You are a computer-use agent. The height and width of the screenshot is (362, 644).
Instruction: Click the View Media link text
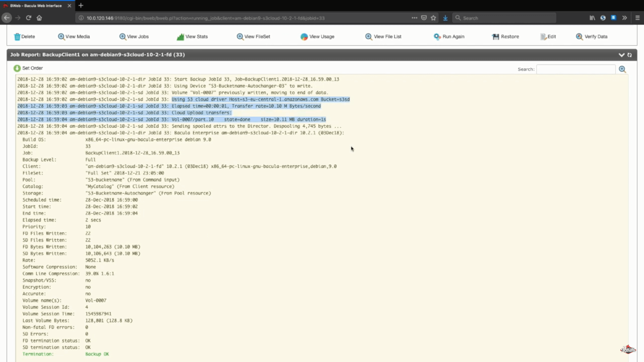click(78, 37)
